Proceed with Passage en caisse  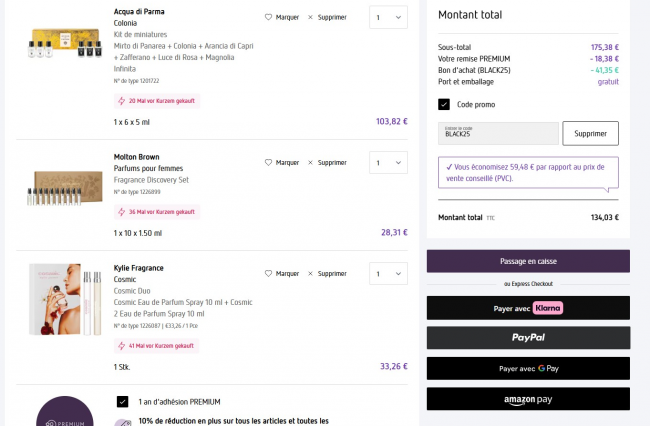[528, 261]
